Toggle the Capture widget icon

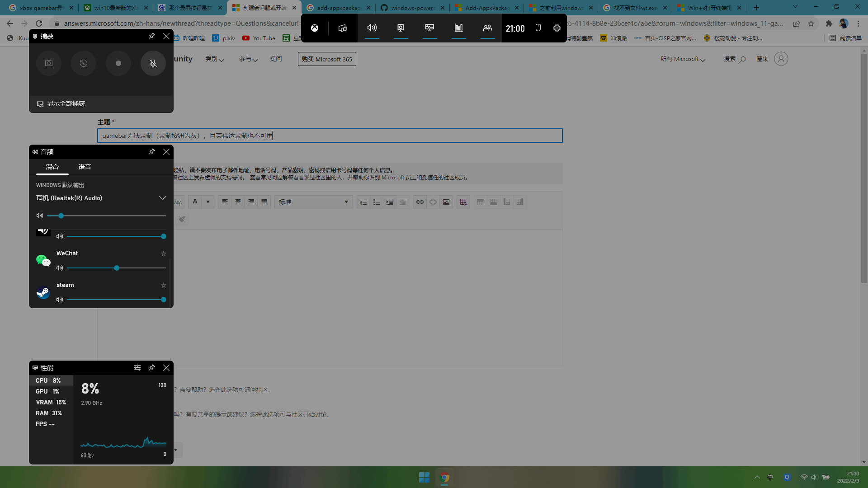coord(401,28)
